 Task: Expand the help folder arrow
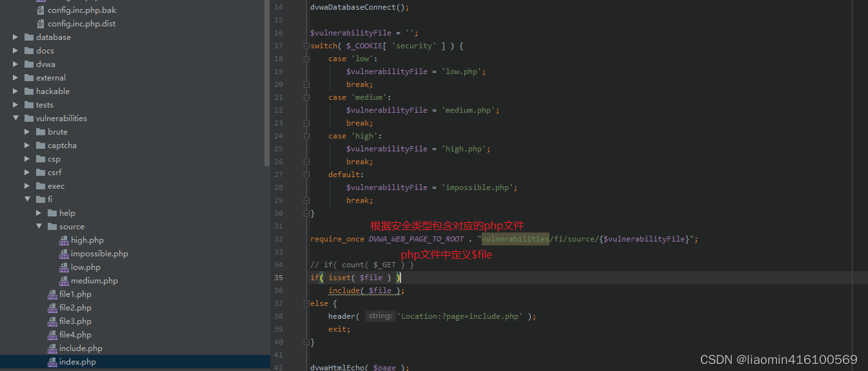click(x=39, y=213)
